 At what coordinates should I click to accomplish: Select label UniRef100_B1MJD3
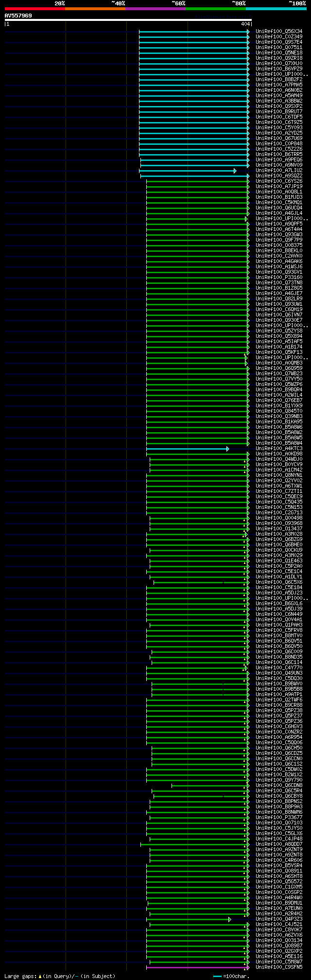[x=279, y=197]
